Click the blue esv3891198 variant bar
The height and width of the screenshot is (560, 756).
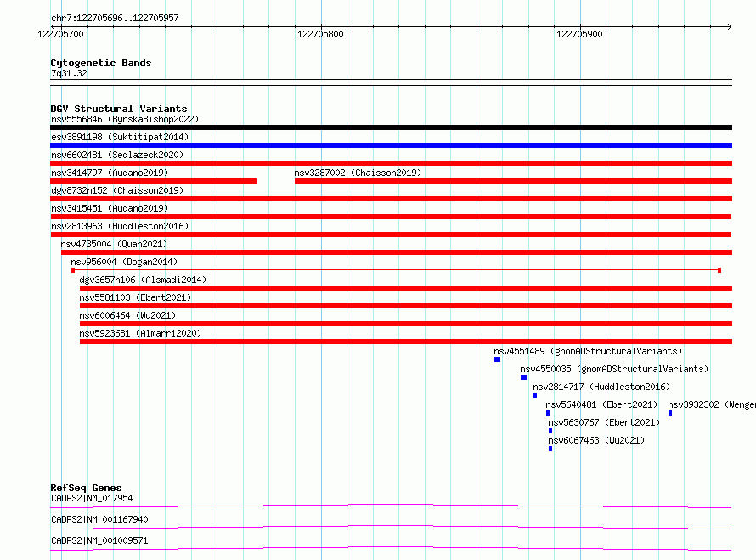(x=391, y=145)
